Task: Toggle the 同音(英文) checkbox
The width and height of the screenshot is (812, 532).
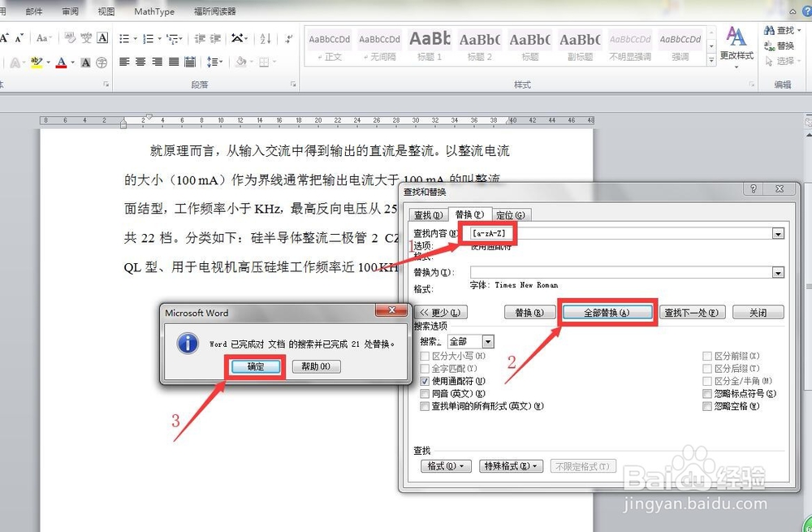Action: [x=425, y=394]
